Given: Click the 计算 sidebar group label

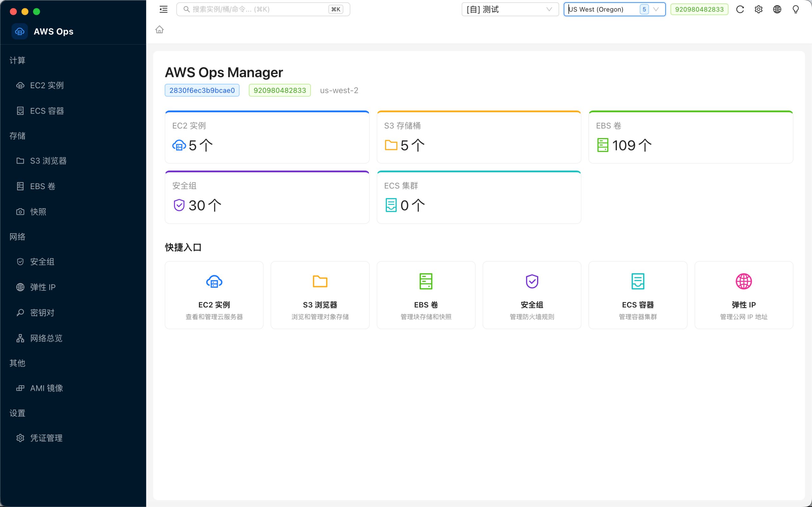Looking at the screenshot, I should coord(17,60).
